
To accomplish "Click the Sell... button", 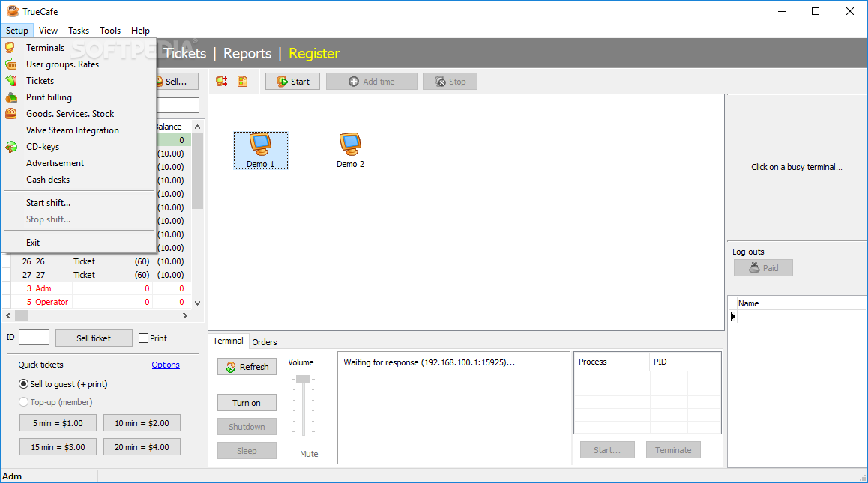I will [x=176, y=82].
